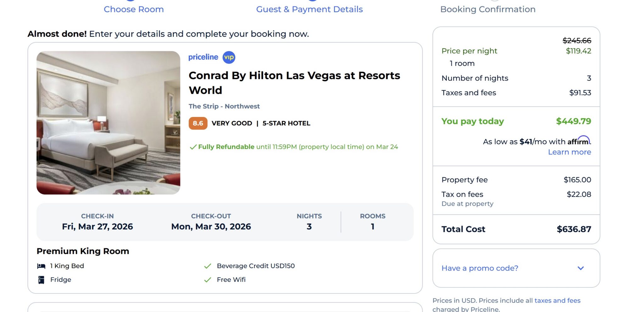Open the taxes and fees link
This screenshot has height=312, width=644.
(557, 300)
